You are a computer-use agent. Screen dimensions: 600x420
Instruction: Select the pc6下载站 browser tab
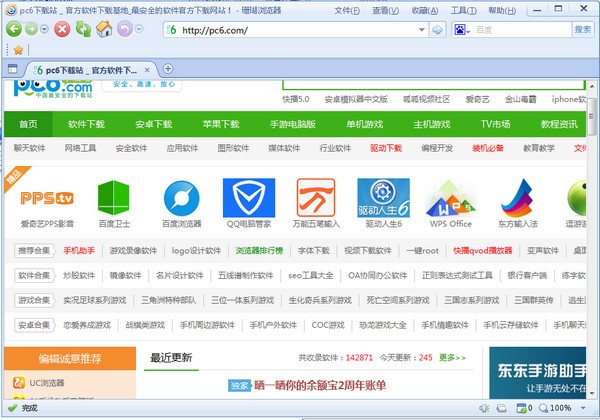(x=91, y=70)
